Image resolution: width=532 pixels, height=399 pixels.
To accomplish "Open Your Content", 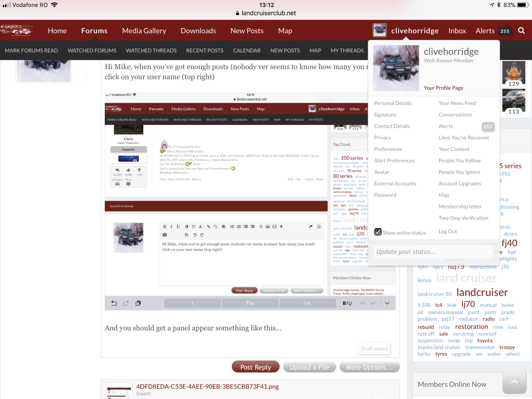I will click(x=454, y=149).
